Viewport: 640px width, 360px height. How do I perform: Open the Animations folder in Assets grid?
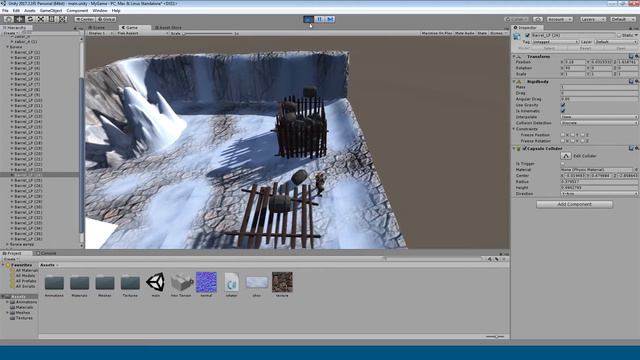coord(54,282)
